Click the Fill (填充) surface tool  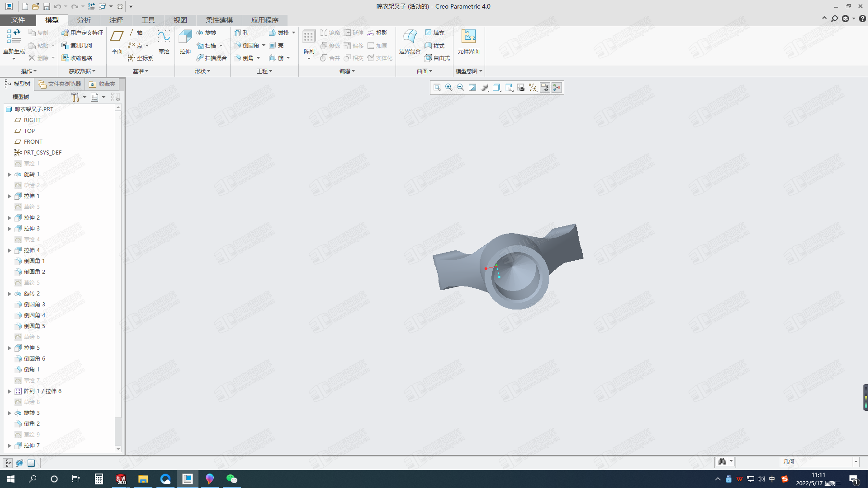[435, 33]
